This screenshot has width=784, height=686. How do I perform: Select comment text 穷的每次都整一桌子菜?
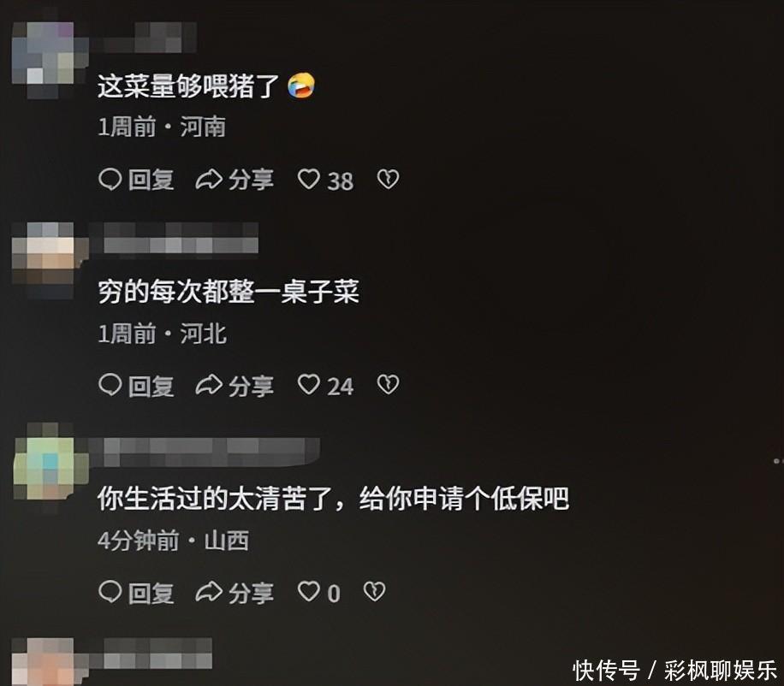pos(228,292)
